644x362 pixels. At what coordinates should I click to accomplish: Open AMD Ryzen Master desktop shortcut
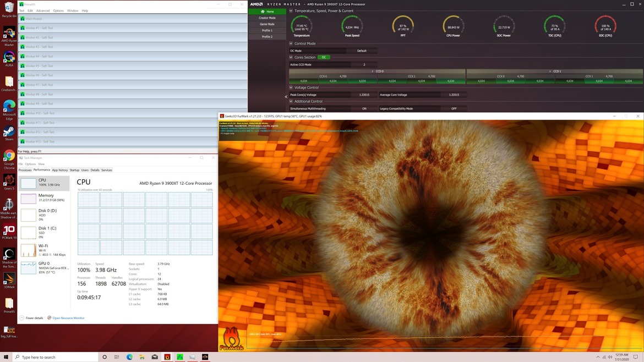(9, 36)
